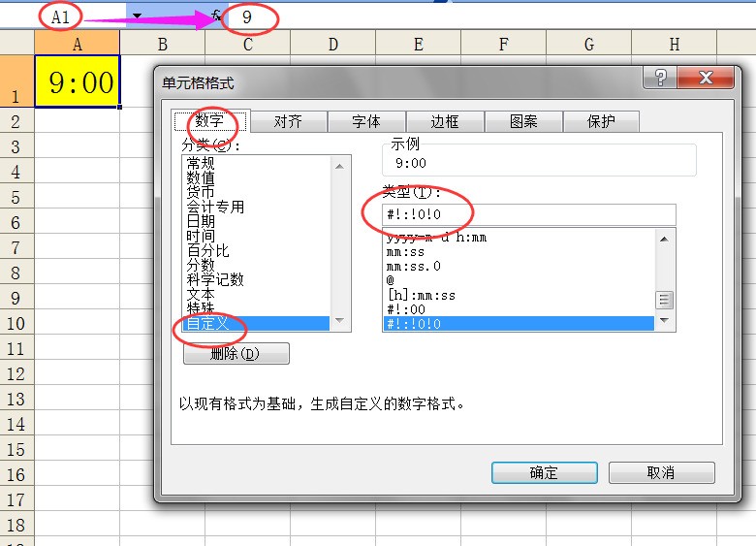Select column C header

[x=248, y=45]
